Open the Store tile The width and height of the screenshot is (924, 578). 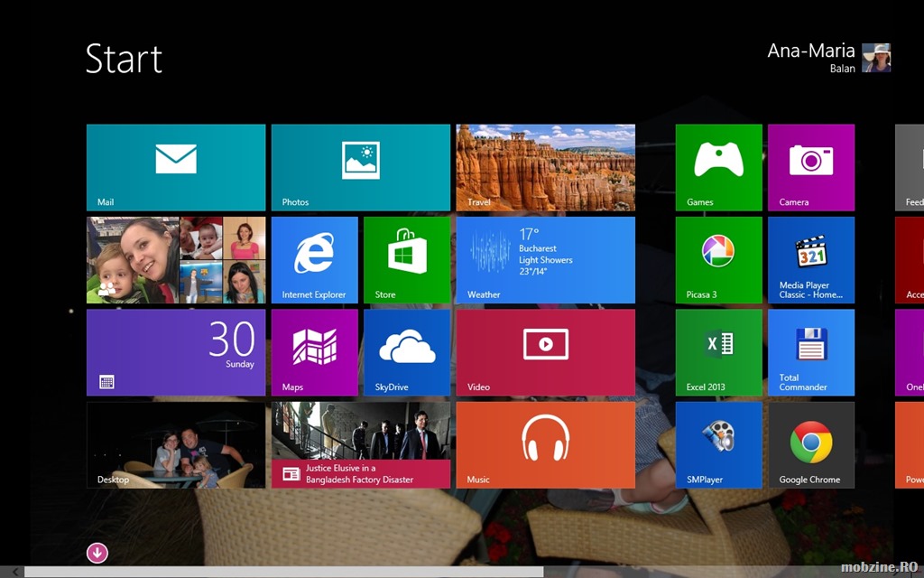407,260
